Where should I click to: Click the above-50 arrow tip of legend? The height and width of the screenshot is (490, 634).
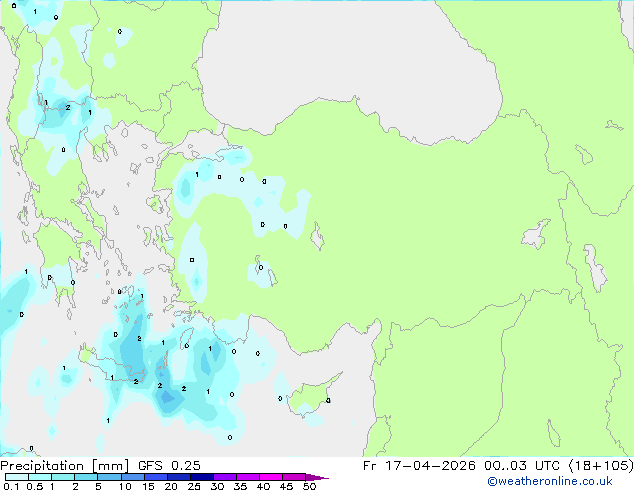coord(317,477)
